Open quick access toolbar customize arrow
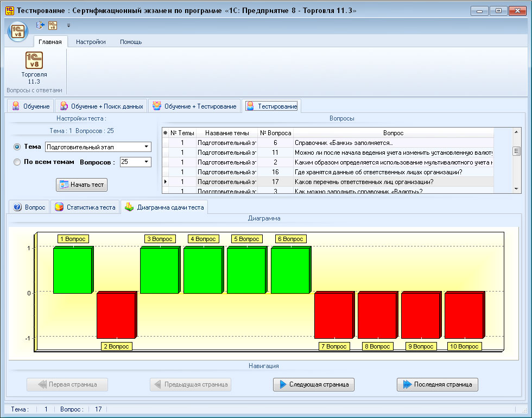 (x=68, y=25)
